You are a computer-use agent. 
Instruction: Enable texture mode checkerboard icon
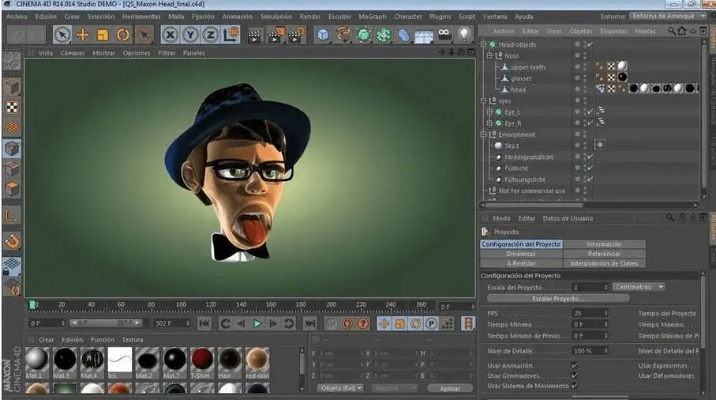pos(12,108)
